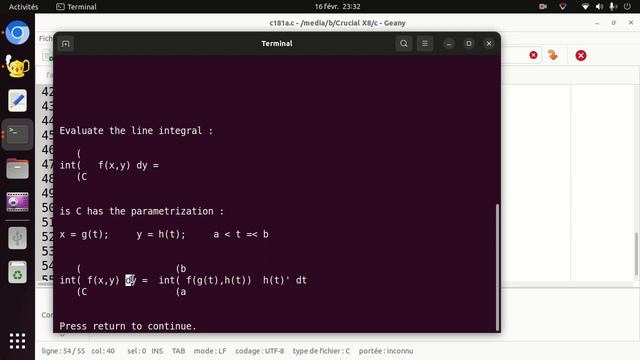Open the Trash dock icon
This screenshot has height=360, width=640.
pyautogui.click(x=17, y=272)
